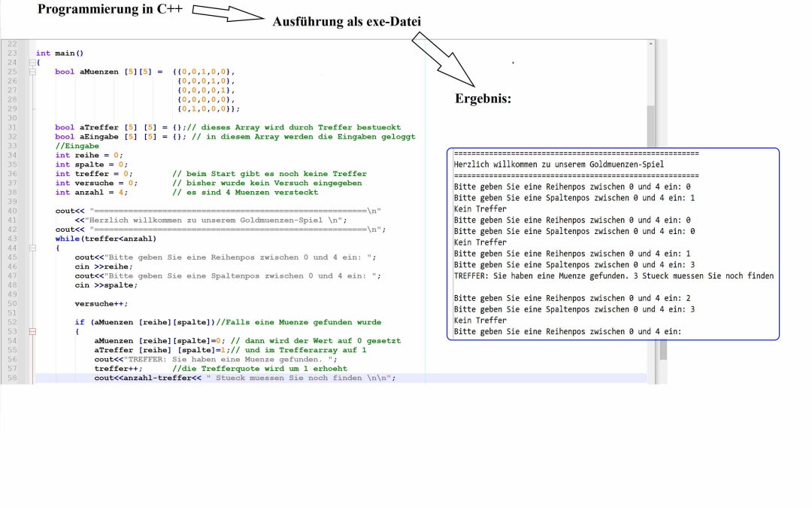
Task: Click the 'versuche++;' line
Action: [x=101, y=304]
